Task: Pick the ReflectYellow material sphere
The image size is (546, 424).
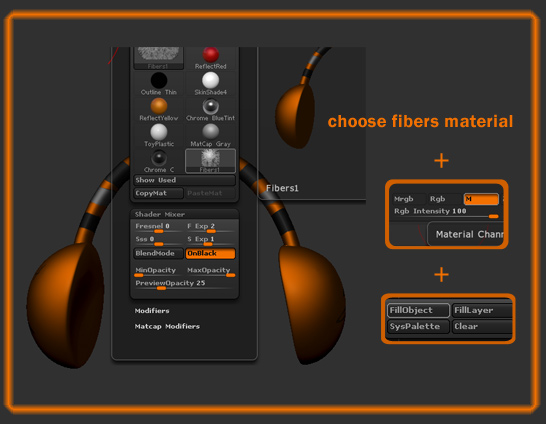Action: click(x=158, y=109)
